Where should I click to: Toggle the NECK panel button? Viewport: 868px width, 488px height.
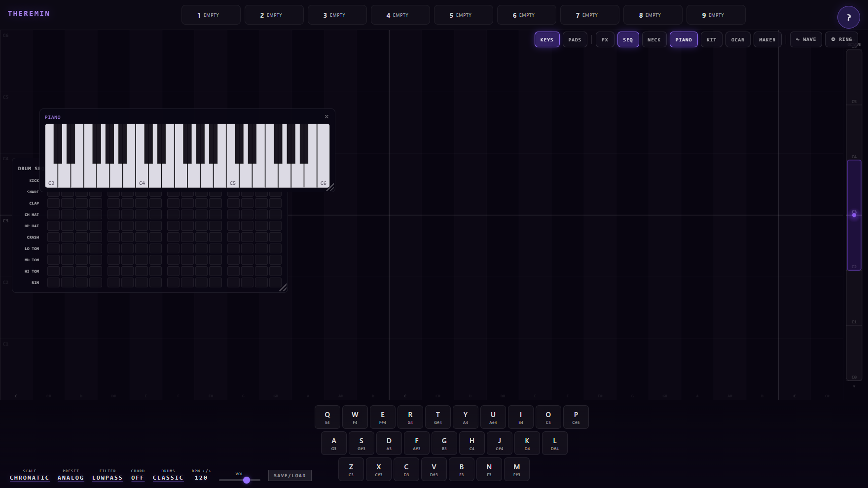pos(654,39)
